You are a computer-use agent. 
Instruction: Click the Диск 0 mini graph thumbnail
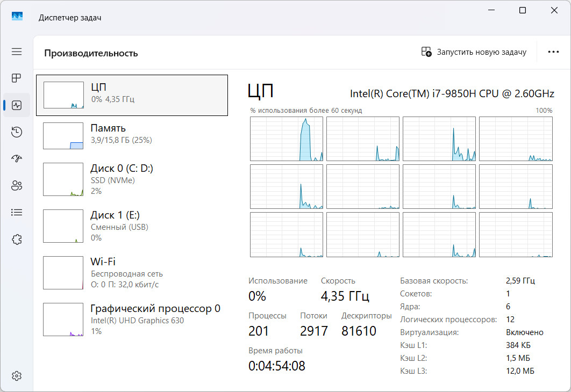(x=63, y=179)
